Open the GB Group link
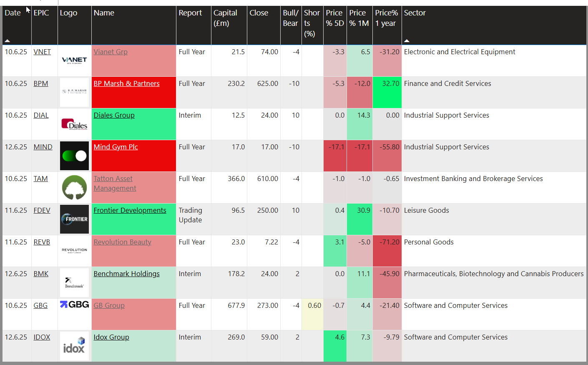Image resolution: width=588 pixels, height=365 pixels. (109, 305)
